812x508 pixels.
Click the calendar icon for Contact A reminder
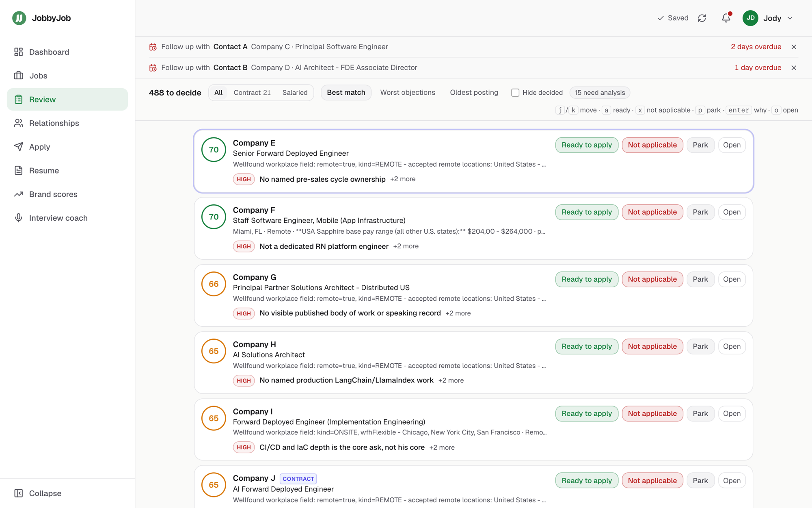pos(153,47)
